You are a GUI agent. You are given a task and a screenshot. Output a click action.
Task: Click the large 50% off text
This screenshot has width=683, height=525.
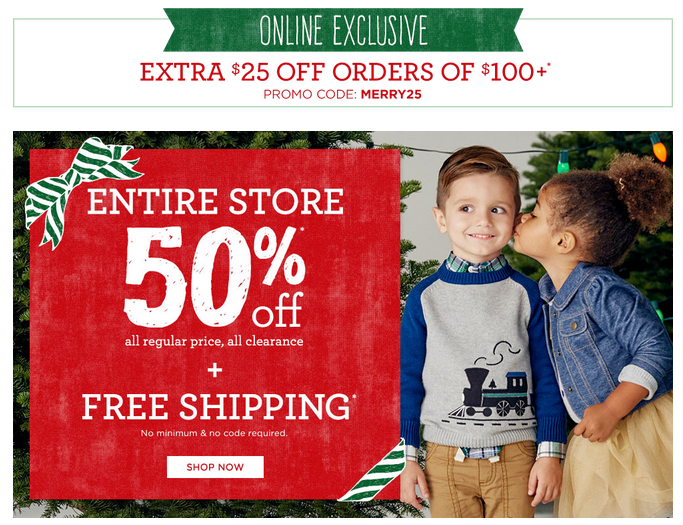(215, 278)
